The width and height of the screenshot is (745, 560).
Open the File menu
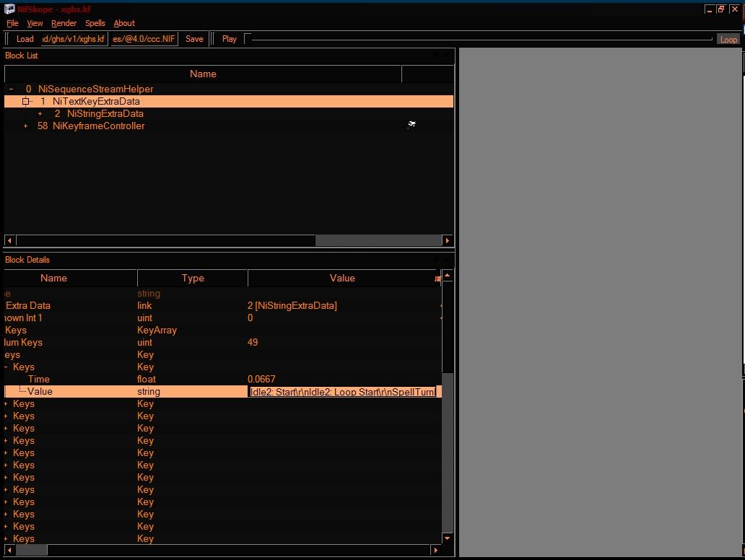12,23
